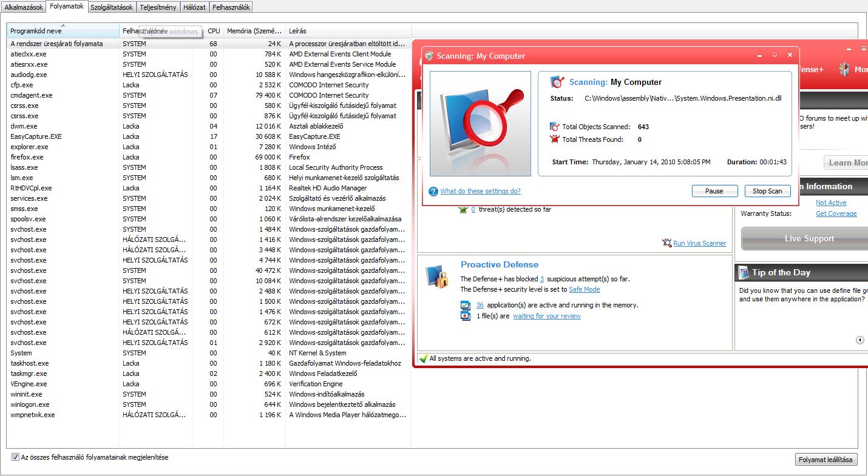Sort by the Programkód neve column header

(x=63, y=31)
